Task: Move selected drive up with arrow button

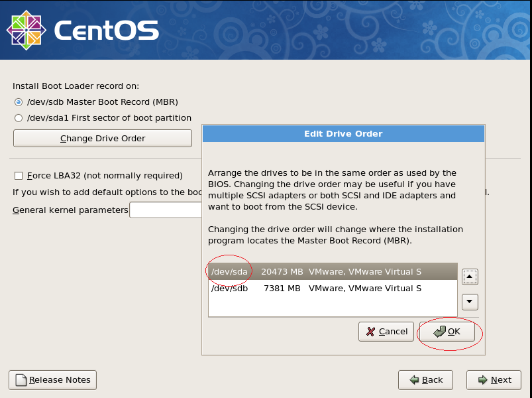Action: 470,277
